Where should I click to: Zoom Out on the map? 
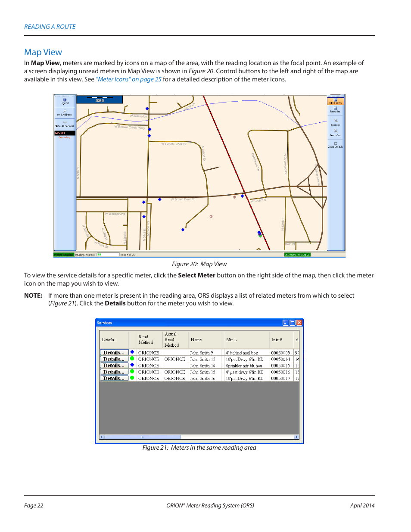[x=335, y=133]
